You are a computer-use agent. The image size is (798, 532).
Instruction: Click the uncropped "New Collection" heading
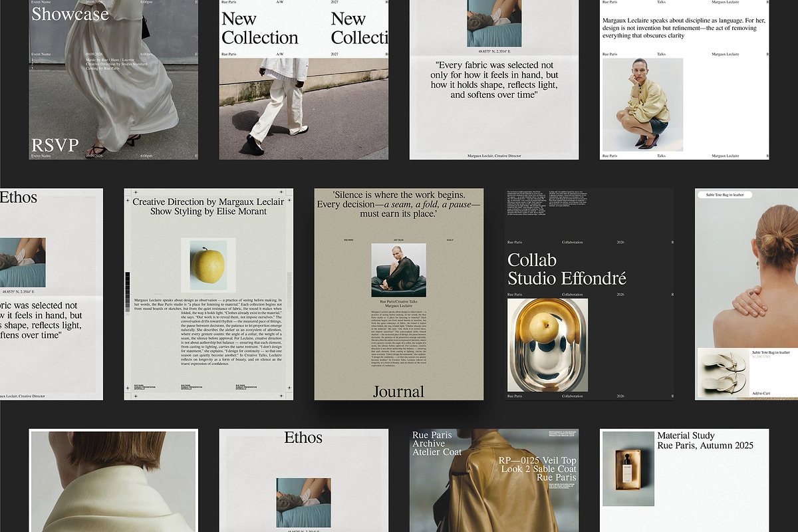click(x=260, y=28)
